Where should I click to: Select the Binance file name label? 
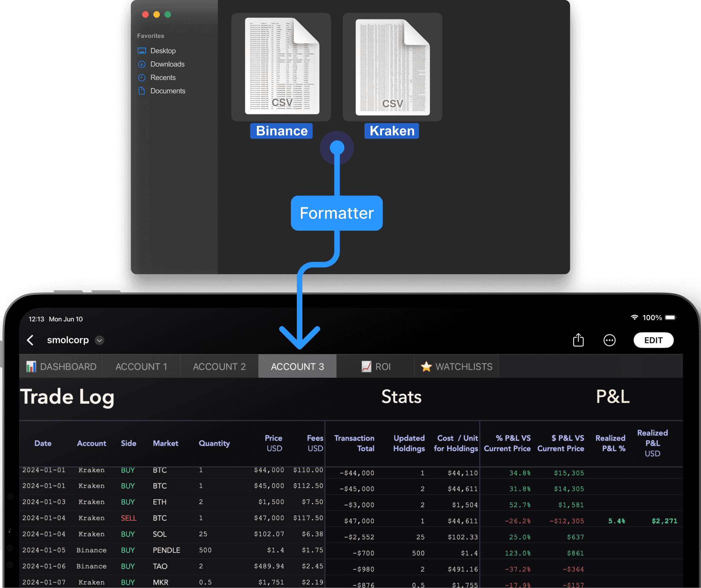282,131
